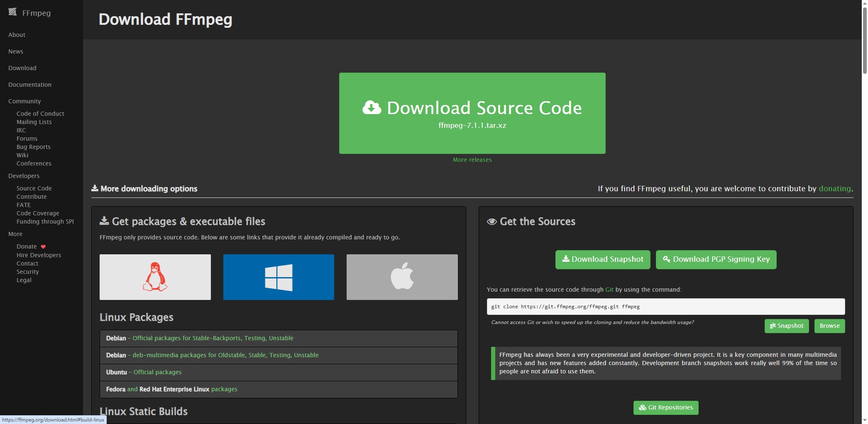Click the Linux Packages heading
This screenshot has height=424, width=868.
pos(137,317)
